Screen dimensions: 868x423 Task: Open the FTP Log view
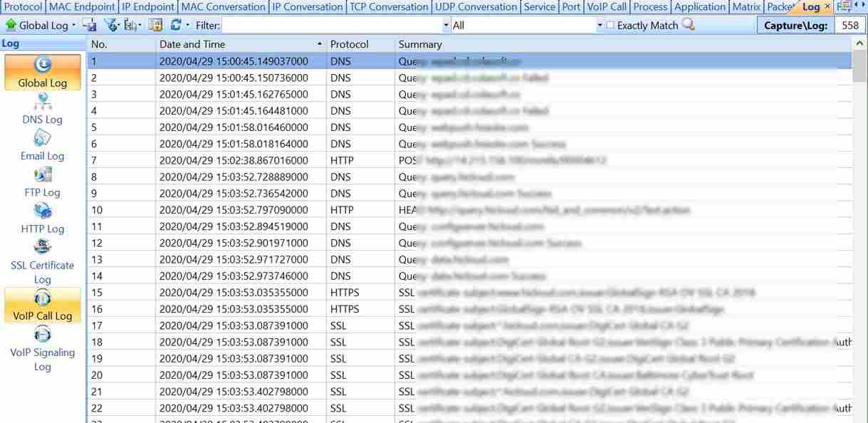pos(42,184)
